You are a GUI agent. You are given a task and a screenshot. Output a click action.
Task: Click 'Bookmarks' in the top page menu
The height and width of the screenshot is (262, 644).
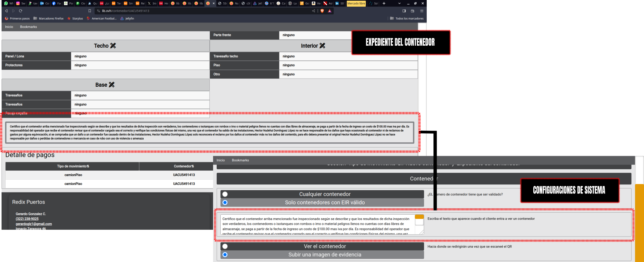point(29,27)
